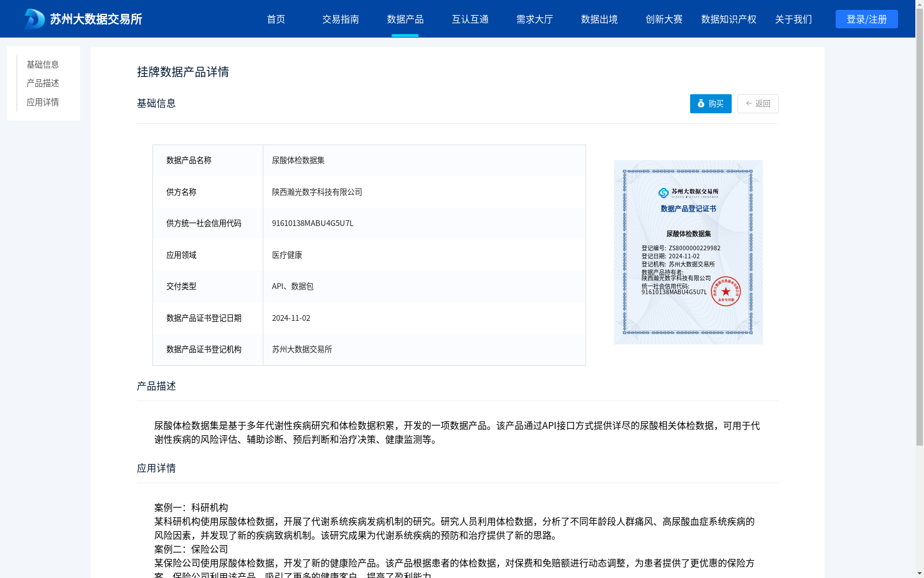Open the 首页 nav item
Screen dimensions: 924x578
276,19
